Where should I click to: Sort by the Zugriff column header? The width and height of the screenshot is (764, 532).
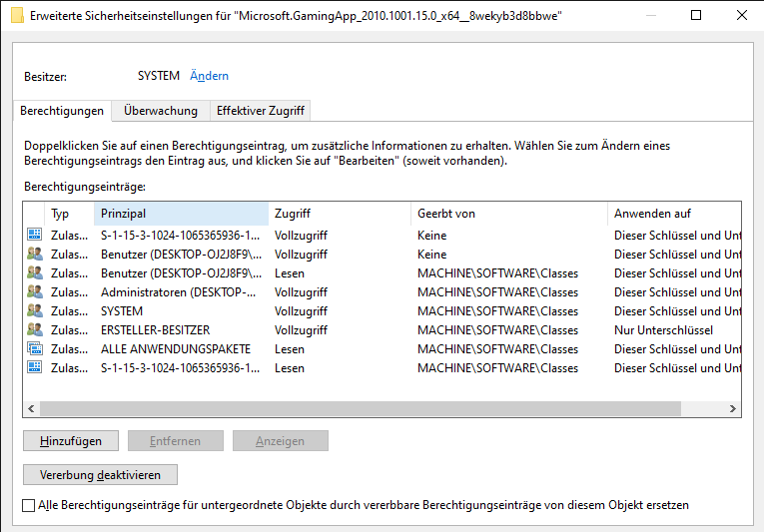pos(340,214)
